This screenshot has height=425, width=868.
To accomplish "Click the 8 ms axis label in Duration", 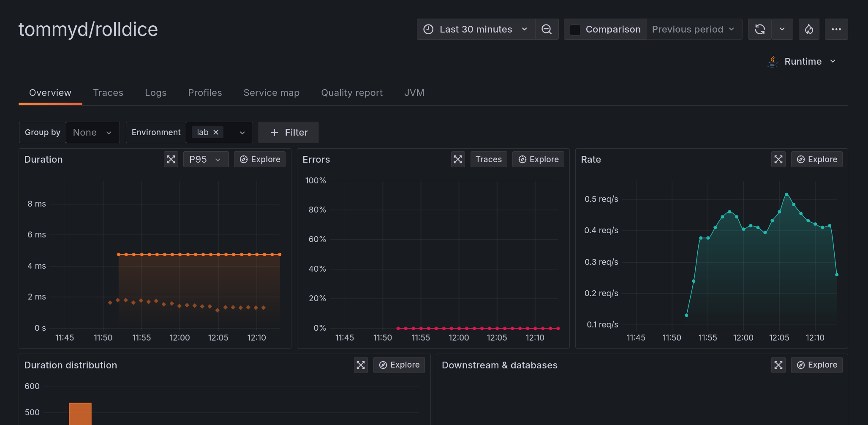I will click(x=37, y=204).
